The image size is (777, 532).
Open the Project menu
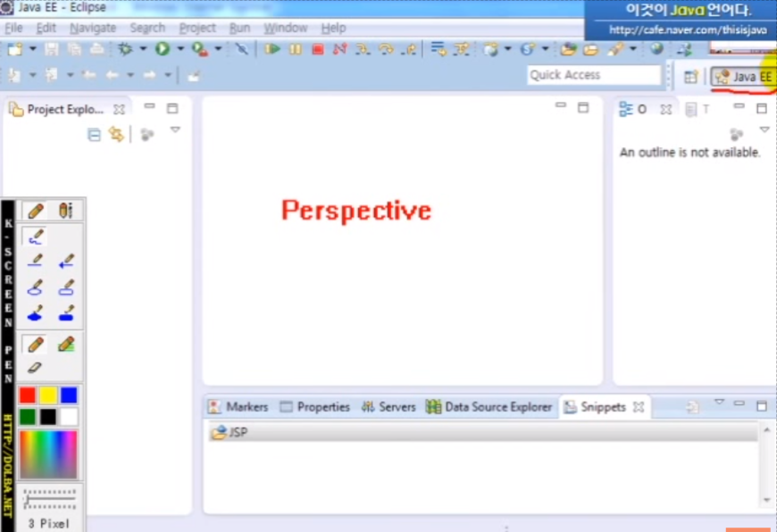click(197, 28)
